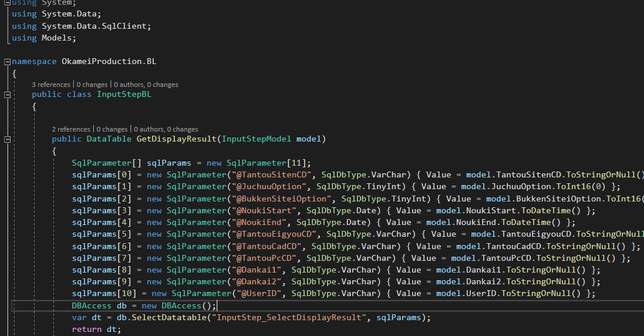This screenshot has width=644, height=336.
Task: Click 'SelectDatatable' method call
Action: (169, 318)
